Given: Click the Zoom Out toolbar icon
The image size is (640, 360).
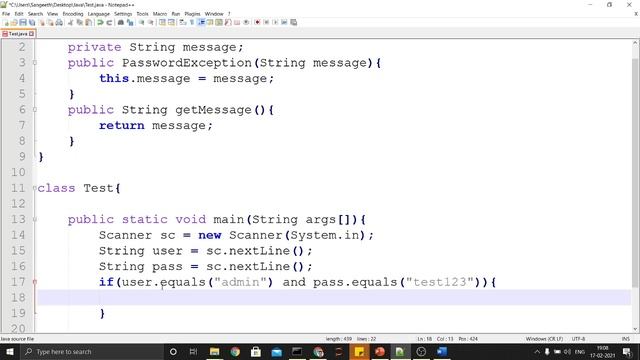Looking at the screenshot, I should click(151, 22).
